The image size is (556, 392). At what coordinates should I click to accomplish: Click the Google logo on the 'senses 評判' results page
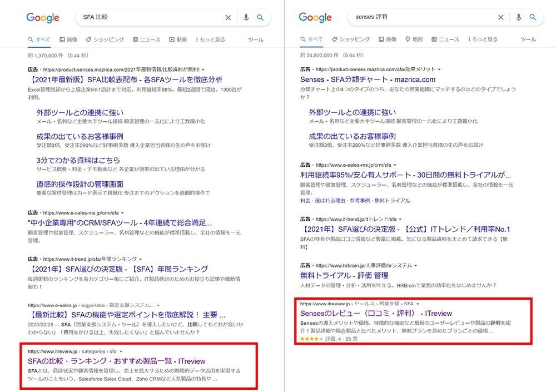[315, 17]
